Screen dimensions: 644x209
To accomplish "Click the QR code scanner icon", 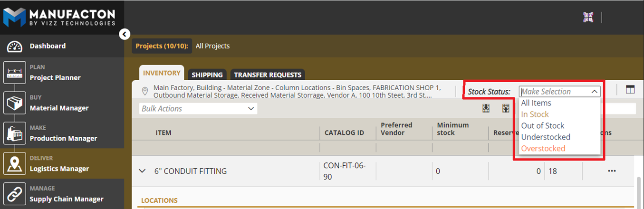I will click(x=588, y=18).
